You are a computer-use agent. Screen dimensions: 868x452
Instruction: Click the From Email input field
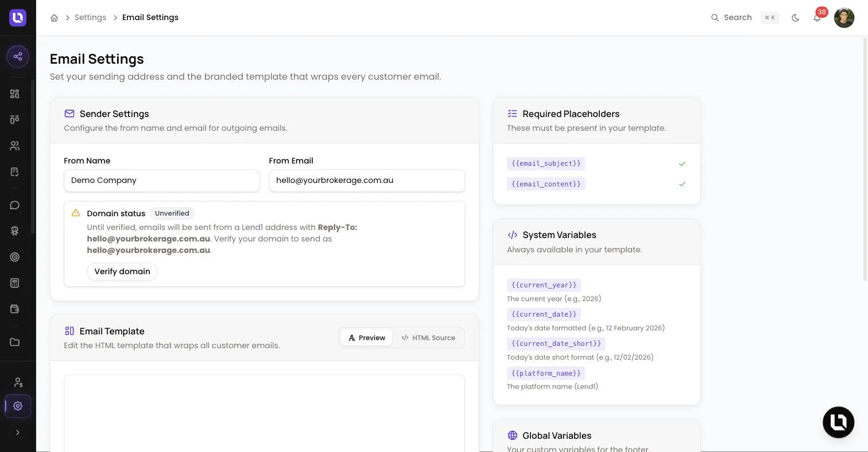point(367,180)
